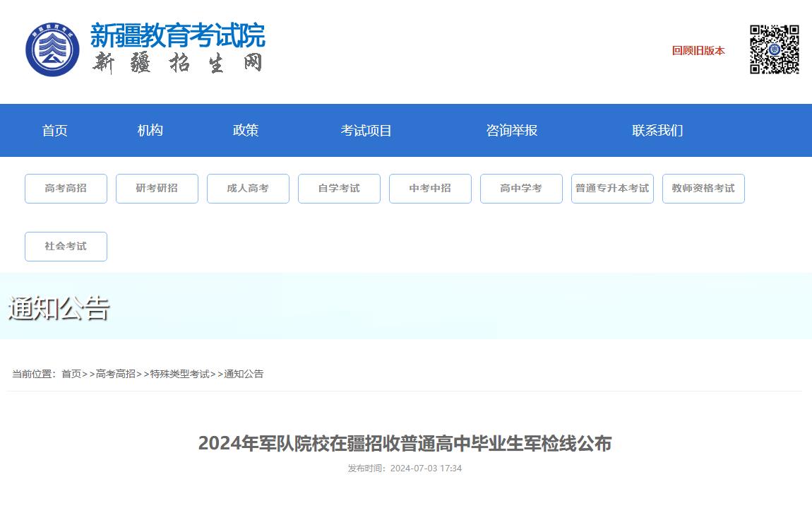
Task: Open the 回顾旧版本 link
Action: tap(697, 50)
